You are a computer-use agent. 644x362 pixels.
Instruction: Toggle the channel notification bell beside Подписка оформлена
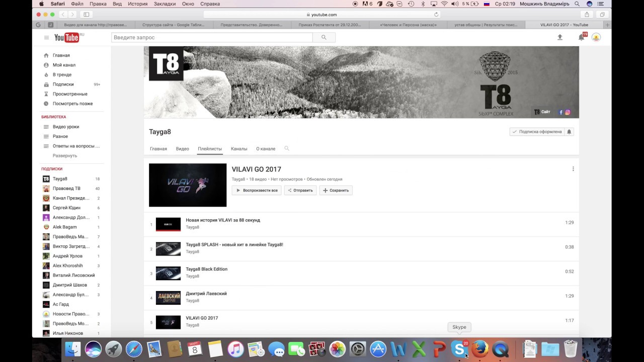pyautogui.click(x=569, y=132)
